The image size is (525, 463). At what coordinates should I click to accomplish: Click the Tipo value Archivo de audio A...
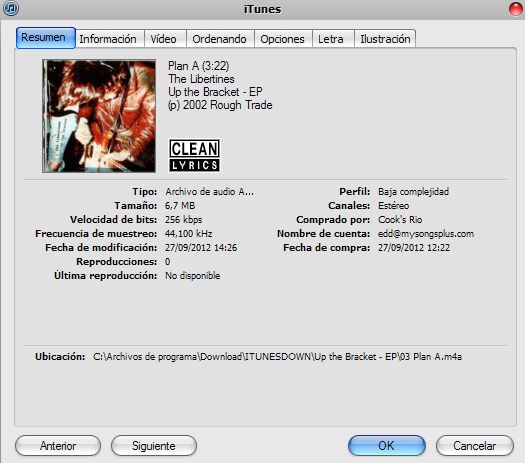coord(210,192)
